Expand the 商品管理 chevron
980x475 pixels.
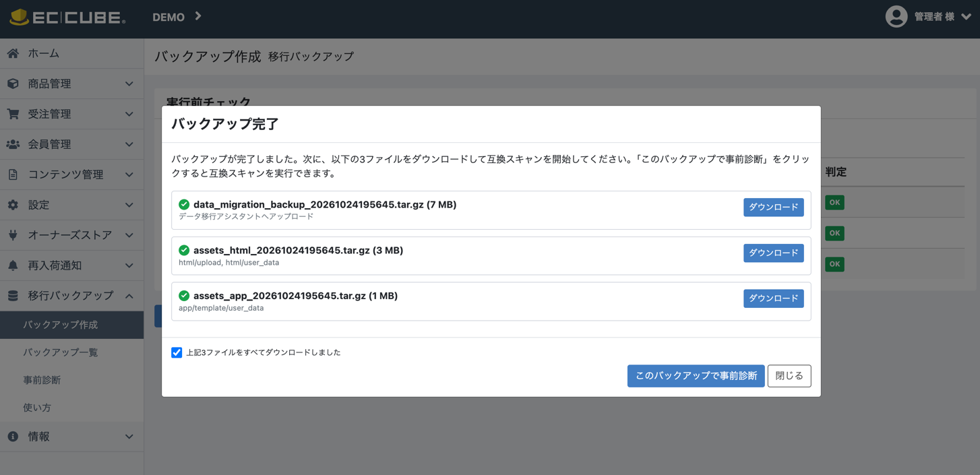pos(129,84)
